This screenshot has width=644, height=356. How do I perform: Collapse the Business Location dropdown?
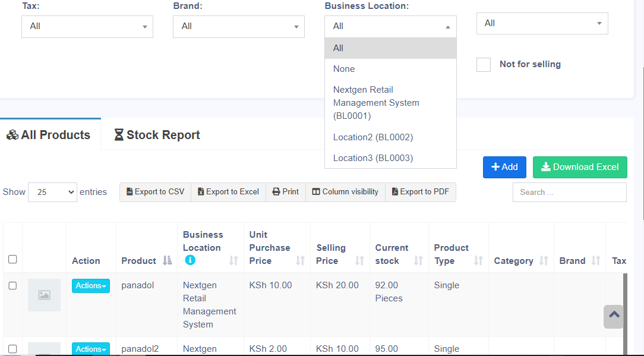pyautogui.click(x=390, y=27)
